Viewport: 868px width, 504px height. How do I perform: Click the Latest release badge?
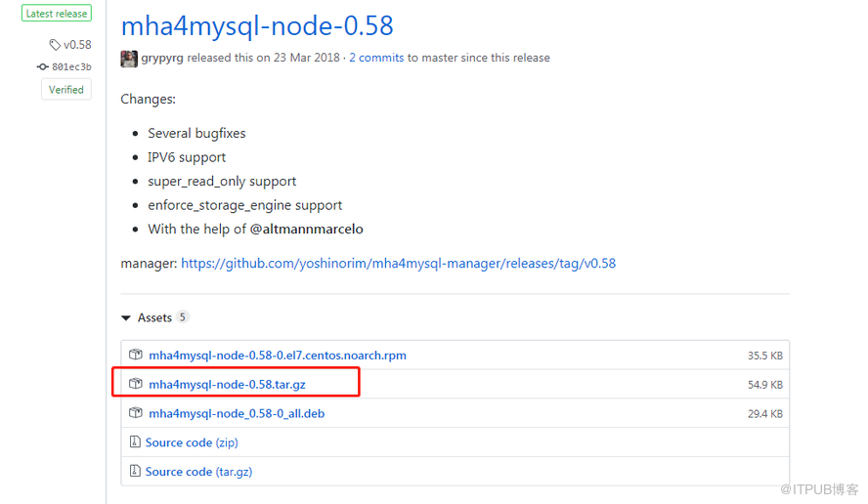click(58, 14)
